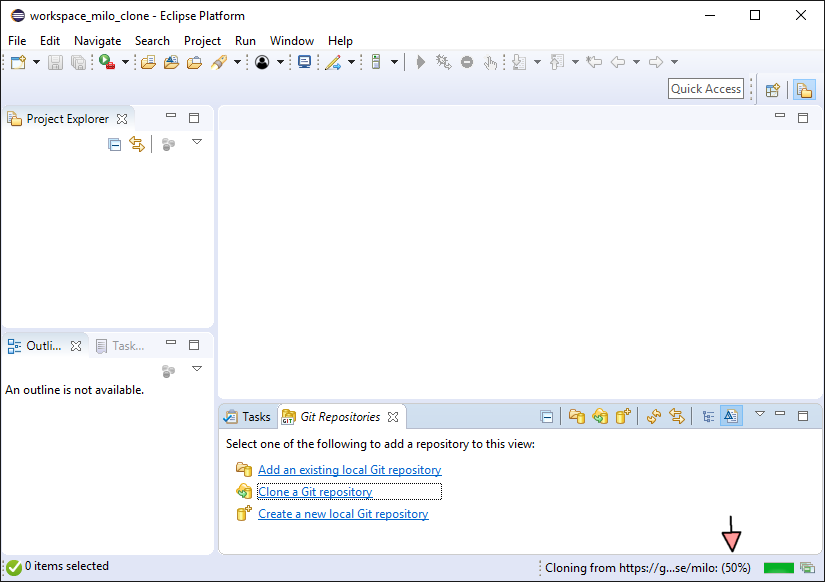The width and height of the screenshot is (825, 582).
Task: Toggle Link with Editor in Project Explorer
Action: coord(137,145)
